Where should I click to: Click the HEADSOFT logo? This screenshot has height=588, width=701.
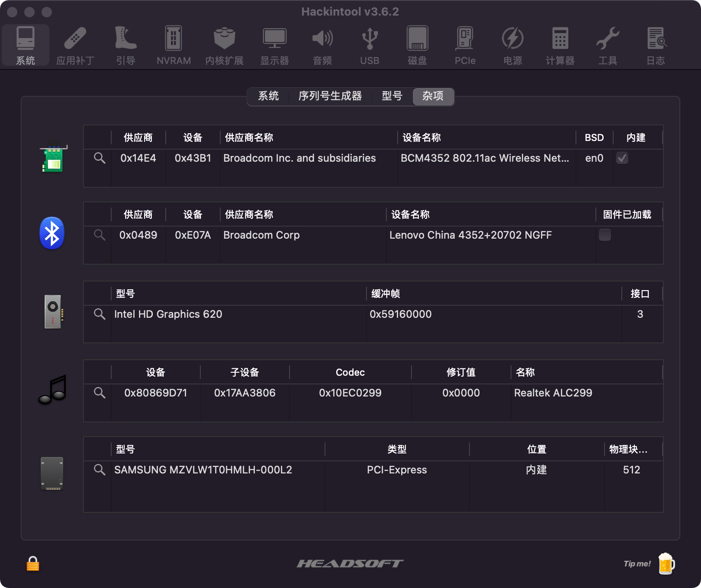(x=350, y=563)
